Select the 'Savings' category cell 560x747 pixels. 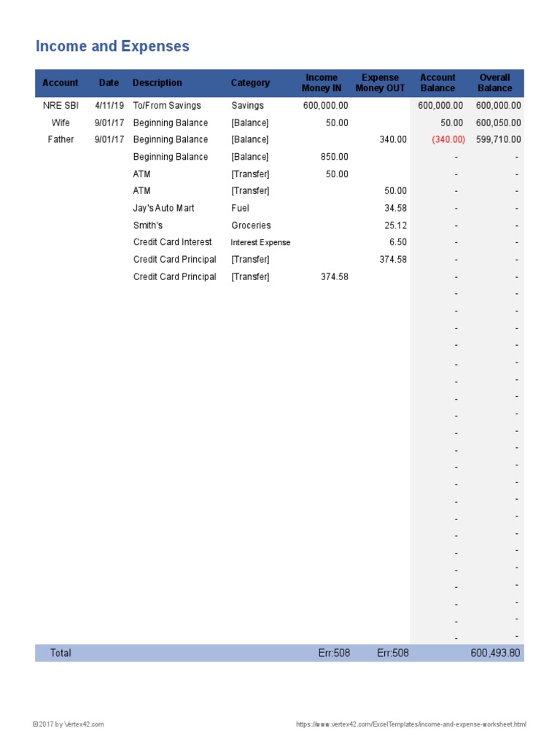point(248,105)
